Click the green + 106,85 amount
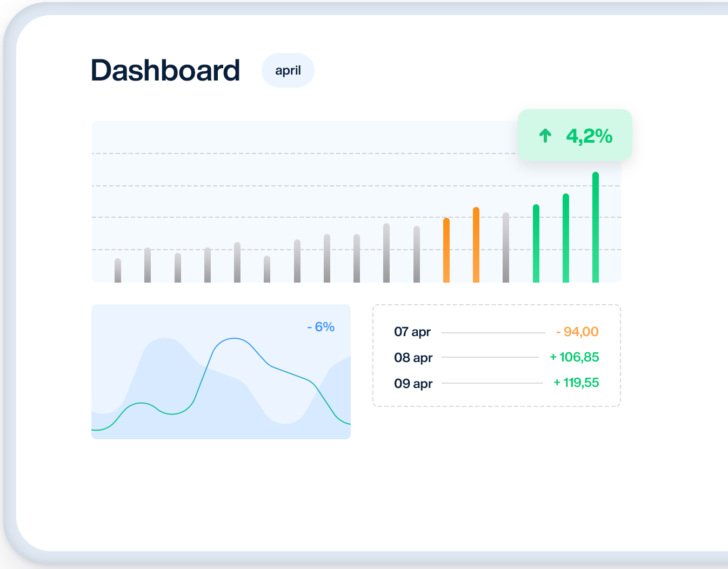This screenshot has height=569, width=728. pos(575,357)
